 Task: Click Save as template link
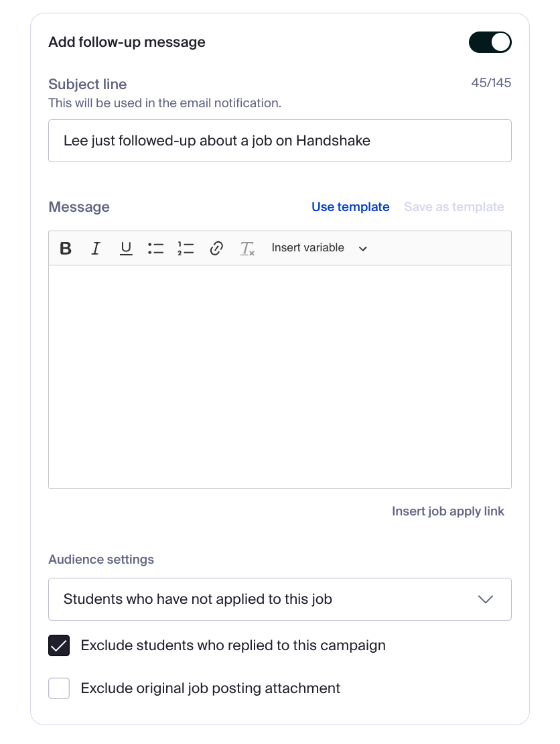pos(453,207)
